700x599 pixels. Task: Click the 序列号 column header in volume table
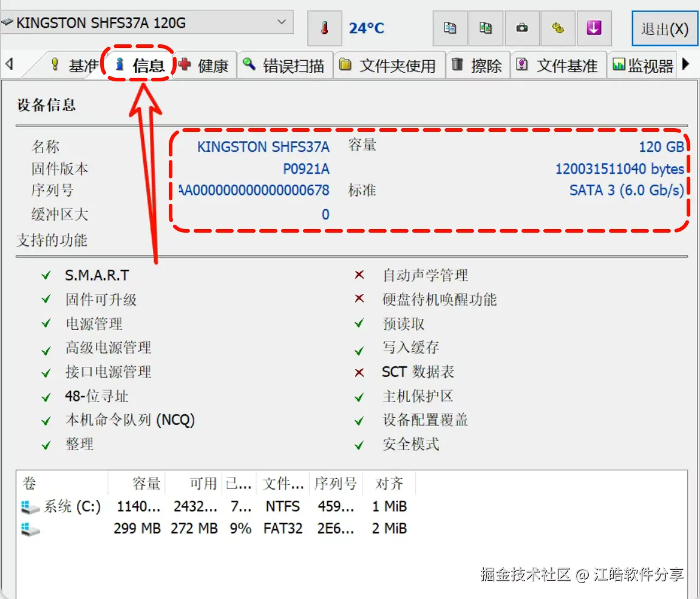point(336,483)
